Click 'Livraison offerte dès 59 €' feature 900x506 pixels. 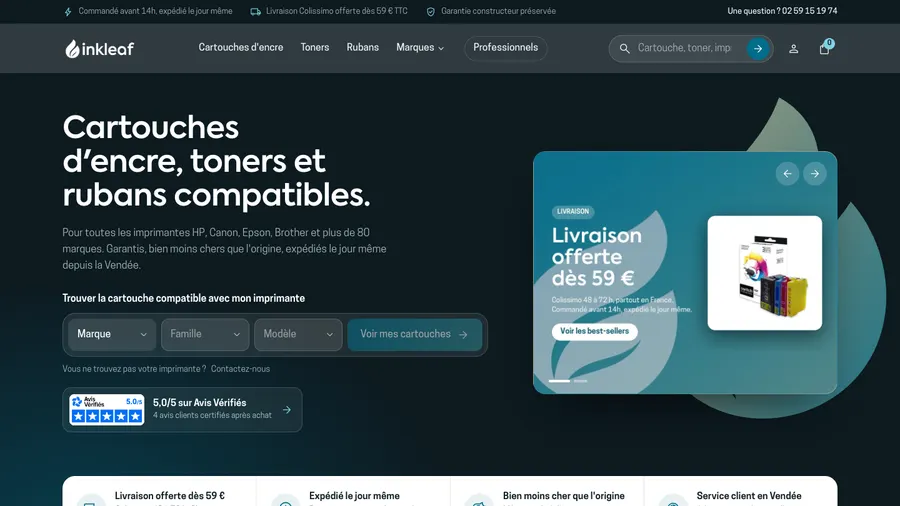click(x=170, y=496)
